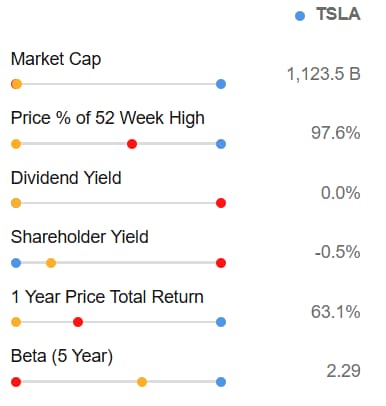The height and width of the screenshot is (406, 386).
Task: Select blue dot on Market Cap slider
Action: [x=221, y=84]
